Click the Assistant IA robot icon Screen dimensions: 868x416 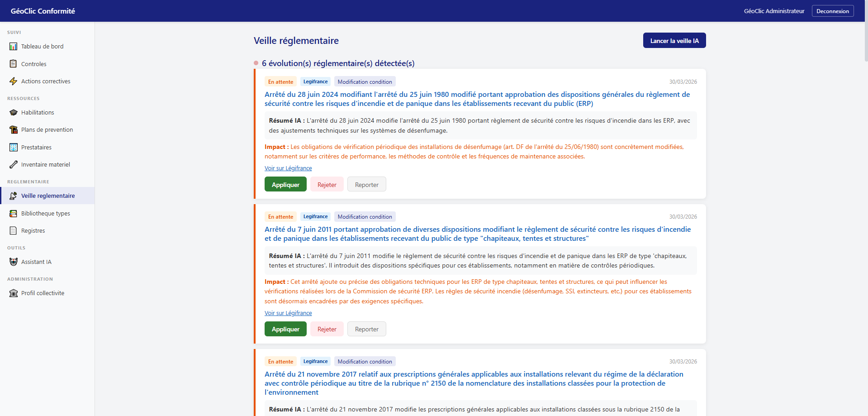(14, 262)
